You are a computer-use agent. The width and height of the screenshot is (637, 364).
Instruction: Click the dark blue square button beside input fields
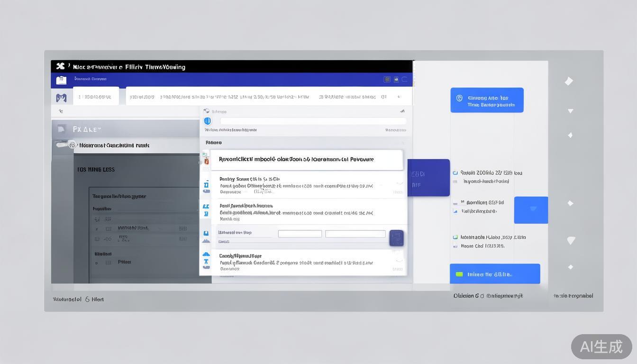pos(396,238)
